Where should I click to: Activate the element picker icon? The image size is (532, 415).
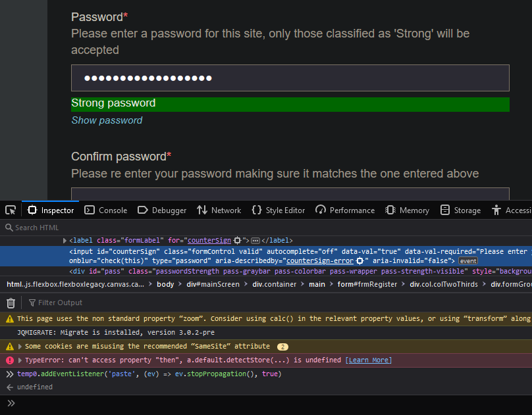tap(11, 210)
